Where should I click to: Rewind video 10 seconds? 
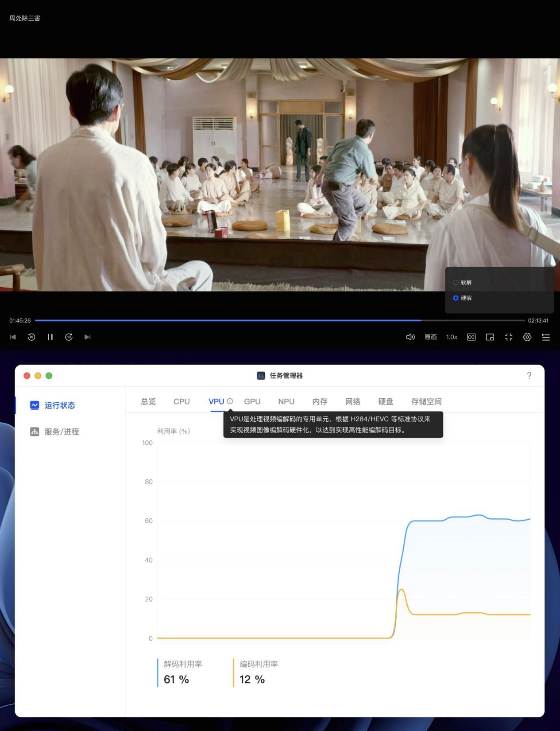31,337
